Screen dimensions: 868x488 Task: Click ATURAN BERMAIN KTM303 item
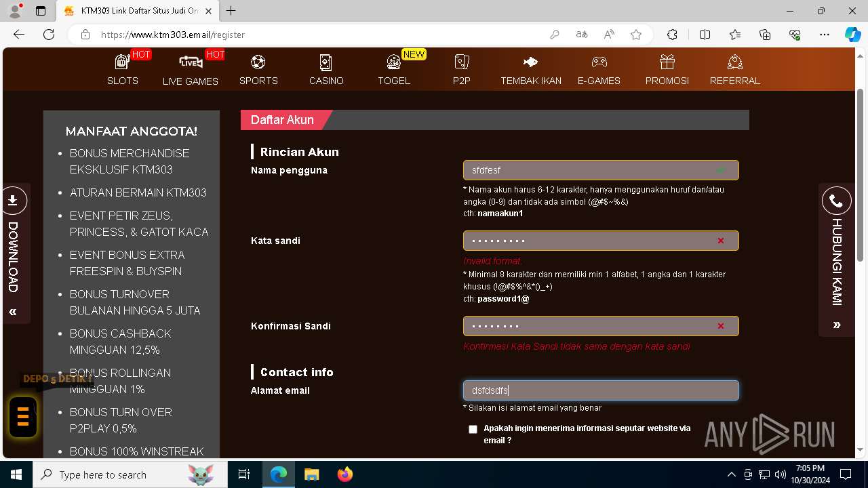(138, 192)
